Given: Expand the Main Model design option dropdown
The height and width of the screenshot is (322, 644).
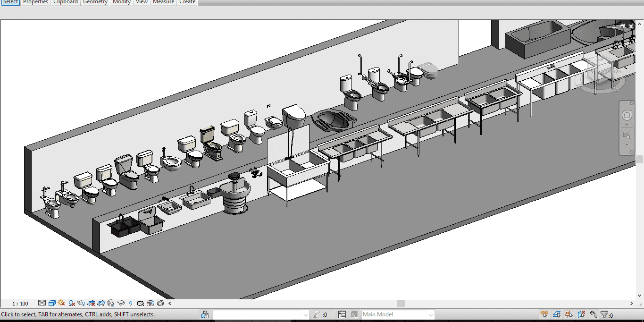Looking at the screenshot, I should click(430, 314).
